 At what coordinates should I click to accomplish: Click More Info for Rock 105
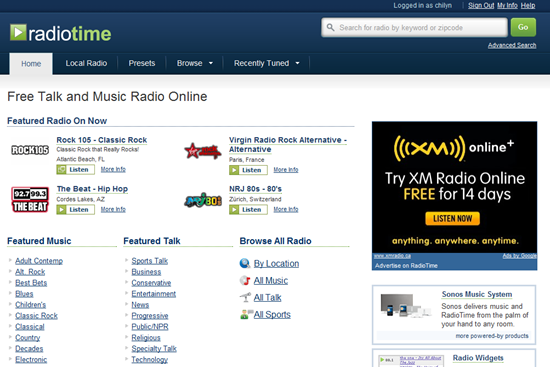pos(113,169)
